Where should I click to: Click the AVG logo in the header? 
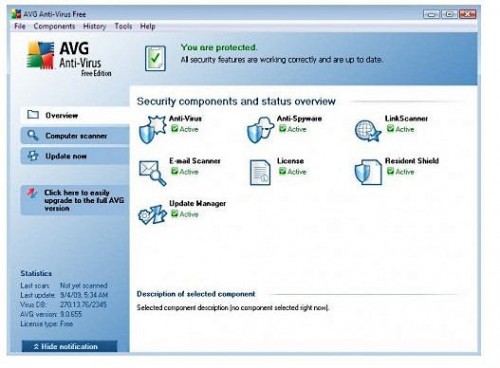(40, 55)
